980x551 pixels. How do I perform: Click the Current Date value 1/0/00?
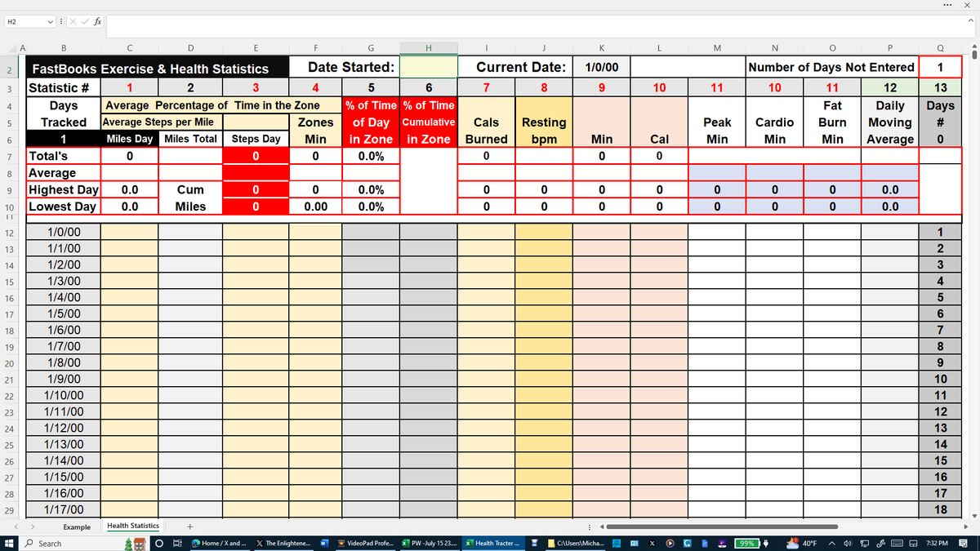[601, 68]
